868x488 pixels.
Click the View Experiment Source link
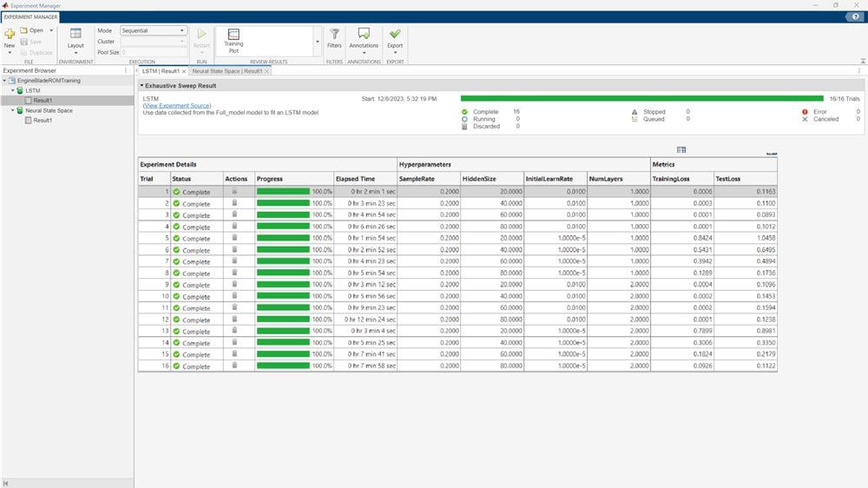click(177, 106)
